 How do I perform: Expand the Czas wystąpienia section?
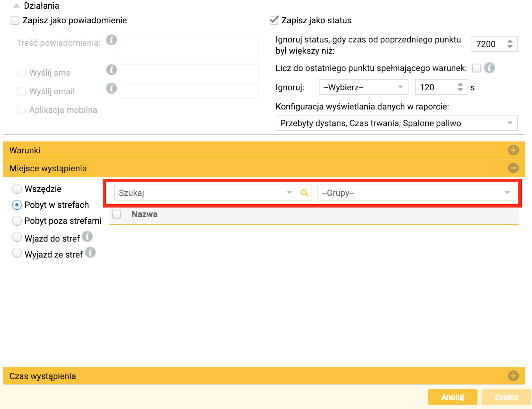(513, 376)
